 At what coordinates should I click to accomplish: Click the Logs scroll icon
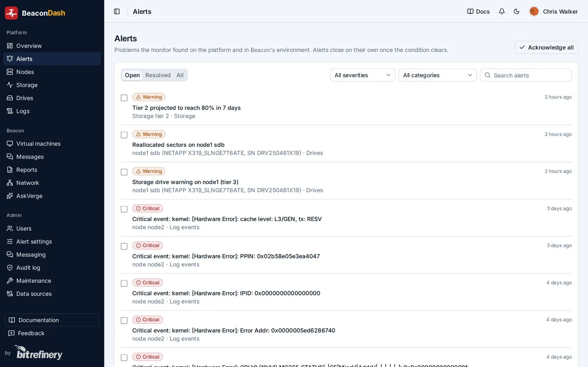(x=10, y=111)
